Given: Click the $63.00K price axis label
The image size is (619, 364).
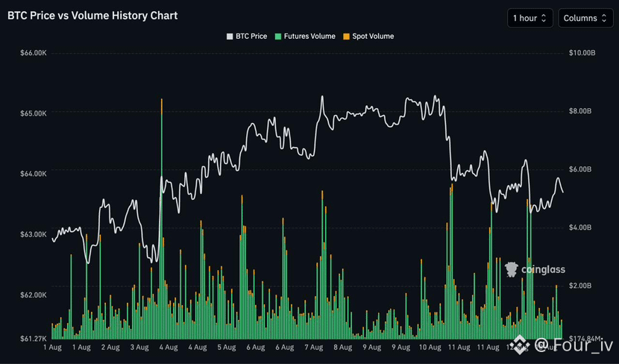Looking at the screenshot, I should [34, 234].
